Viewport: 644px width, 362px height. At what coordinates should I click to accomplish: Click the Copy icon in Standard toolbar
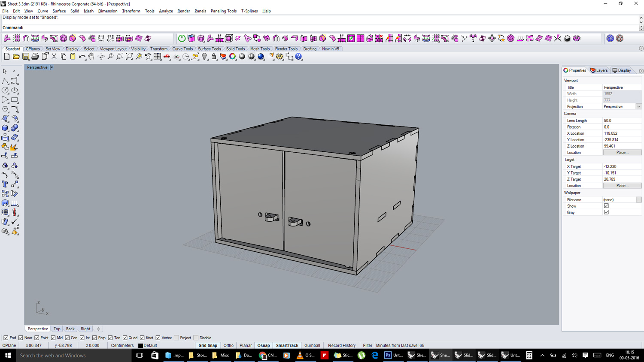point(64,57)
